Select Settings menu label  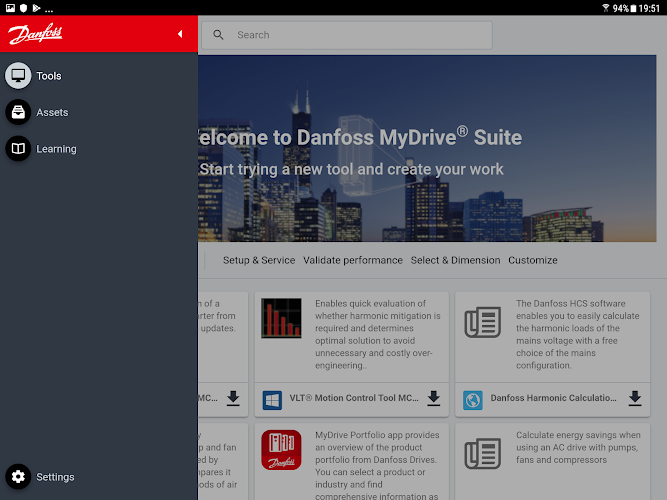click(x=55, y=477)
